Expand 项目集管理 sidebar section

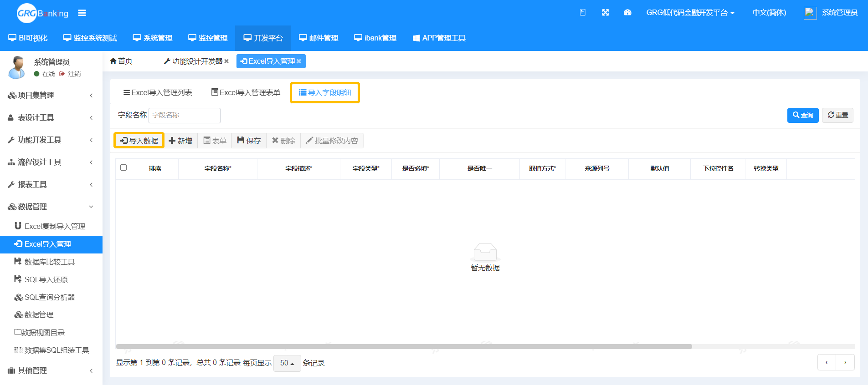(x=51, y=95)
